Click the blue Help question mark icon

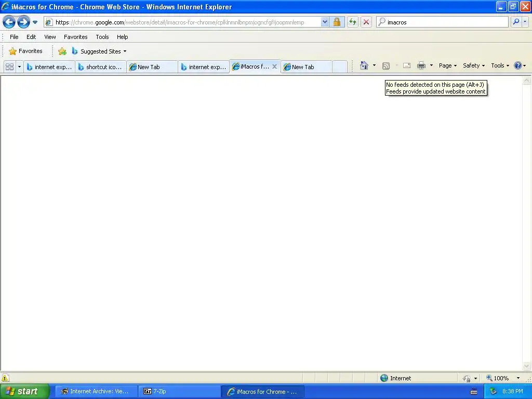pos(518,65)
